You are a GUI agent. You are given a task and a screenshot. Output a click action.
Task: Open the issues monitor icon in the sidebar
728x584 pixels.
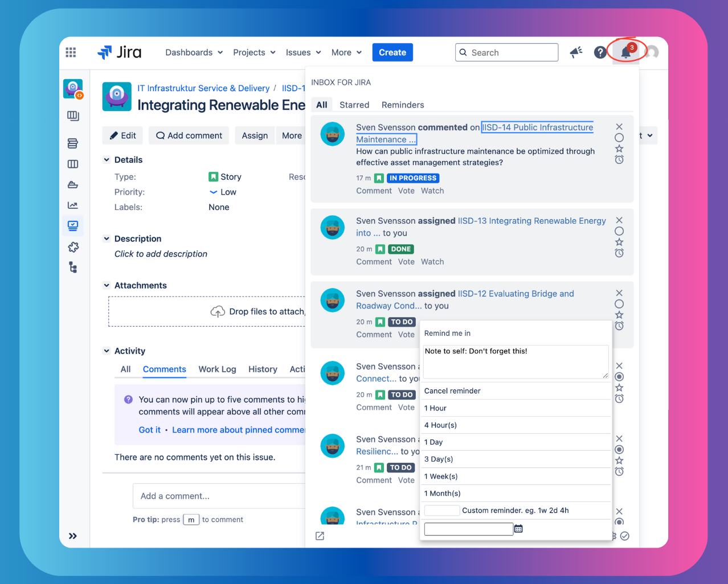coord(73,226)
